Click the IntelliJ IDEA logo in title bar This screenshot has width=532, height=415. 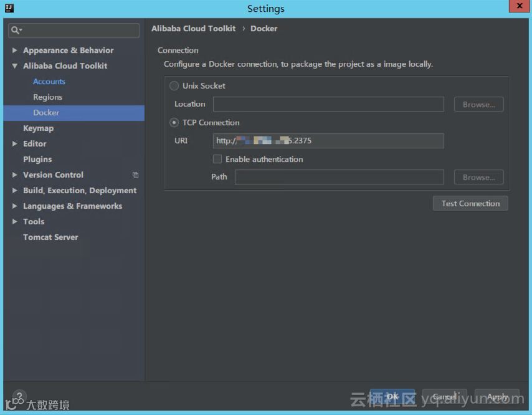coord(9,8)
